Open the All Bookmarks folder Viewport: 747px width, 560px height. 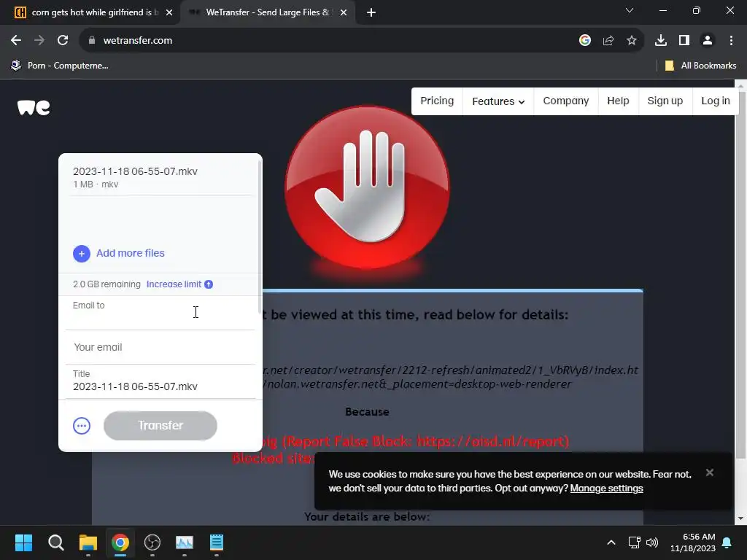click(x=700, y=66)
